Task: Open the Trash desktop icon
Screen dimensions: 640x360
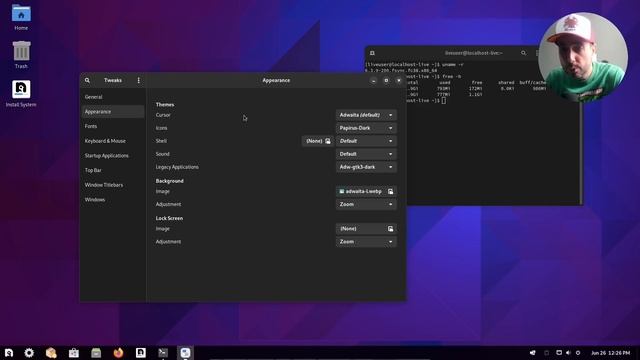Action: coord(21,55)
